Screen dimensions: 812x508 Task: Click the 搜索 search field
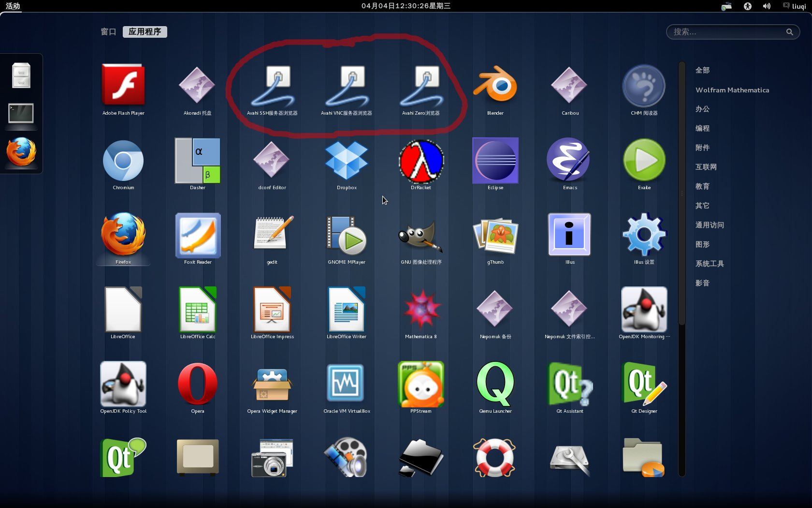[733, 32]
